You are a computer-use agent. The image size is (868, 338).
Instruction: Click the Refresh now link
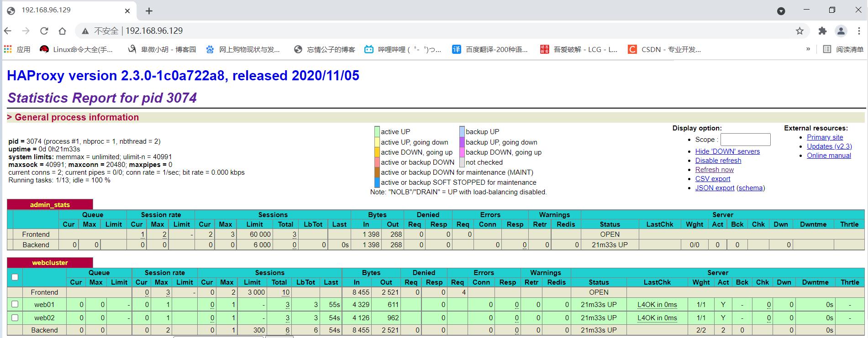pos(715,170)
